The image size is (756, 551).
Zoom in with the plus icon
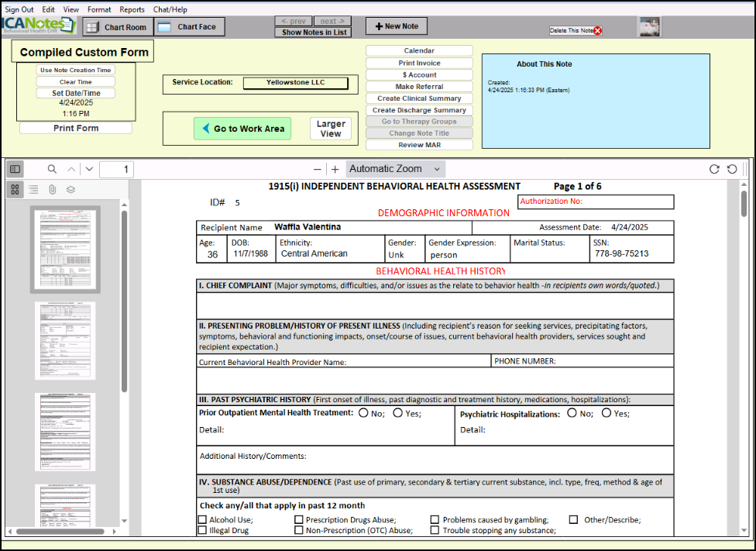[x=335, y=169]
